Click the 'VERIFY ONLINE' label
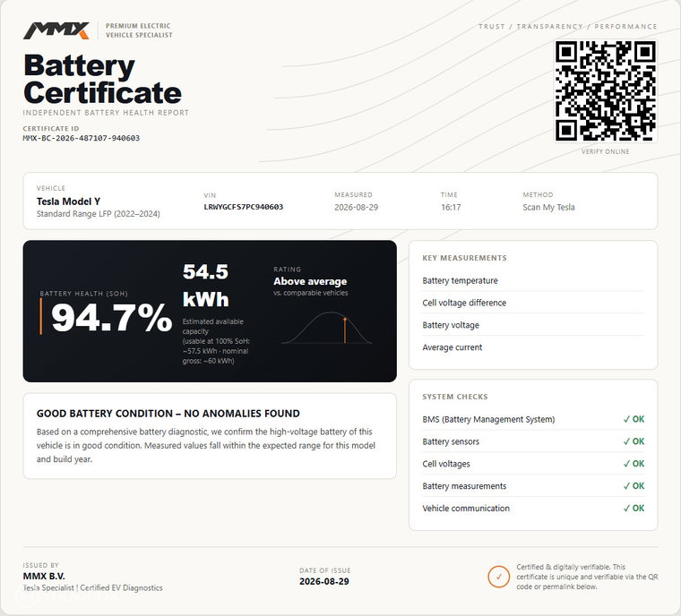The height and width of the screenshot is (616, 681). (x=606, y=151)
